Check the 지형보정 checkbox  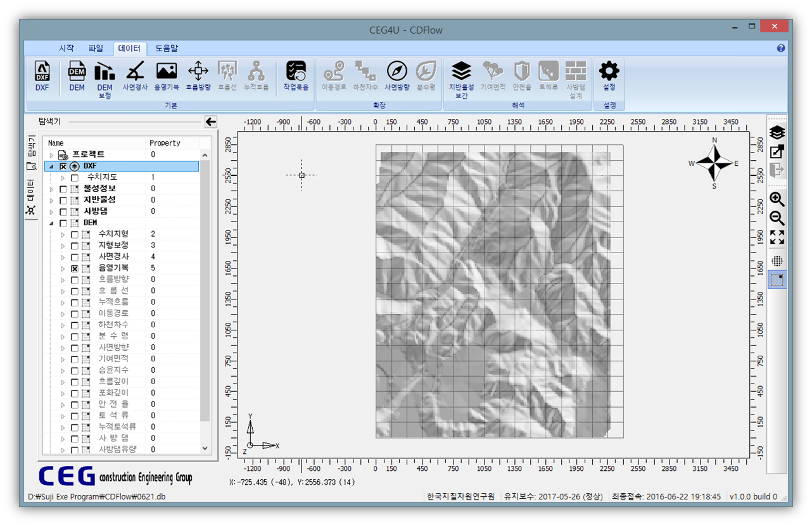75,246
